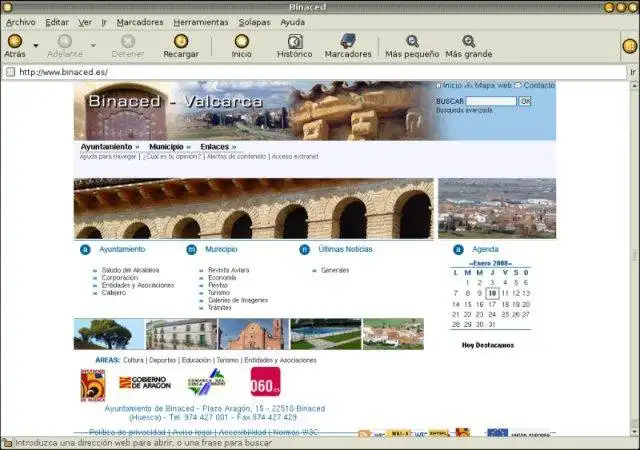Open Ayuda para navegar link
The height and width of the screenshot is (450, 640).
coord(108,156)
